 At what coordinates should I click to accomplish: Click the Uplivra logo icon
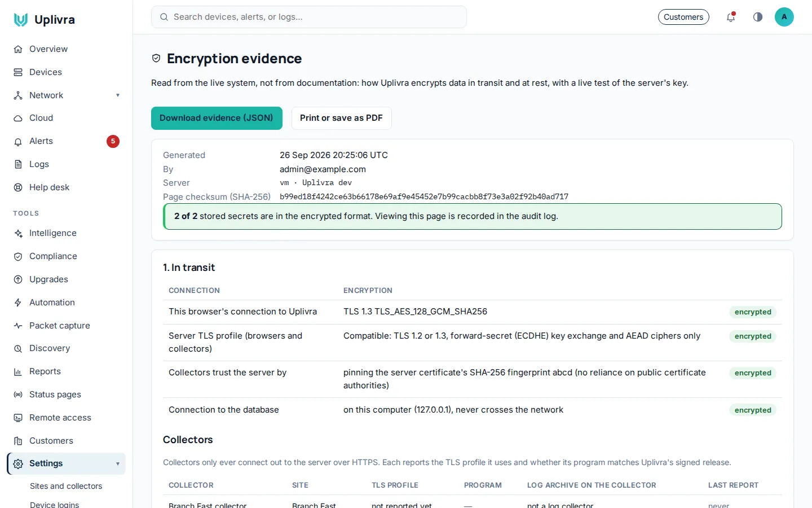click(21, 20)
